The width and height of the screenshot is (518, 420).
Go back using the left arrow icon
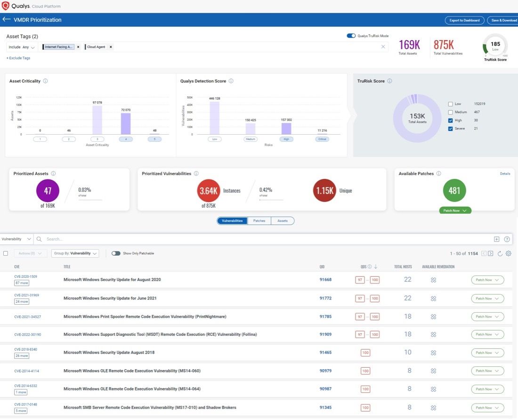coord(6,19)
